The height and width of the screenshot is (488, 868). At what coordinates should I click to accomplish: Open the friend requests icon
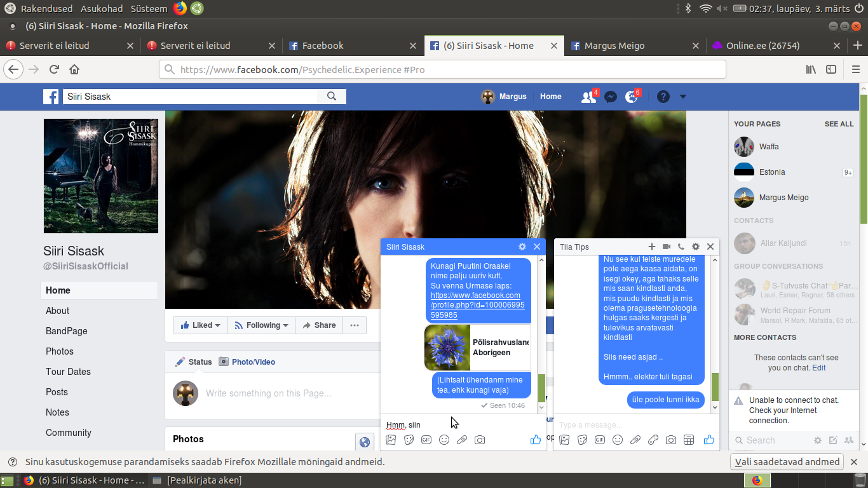(588, 97)
